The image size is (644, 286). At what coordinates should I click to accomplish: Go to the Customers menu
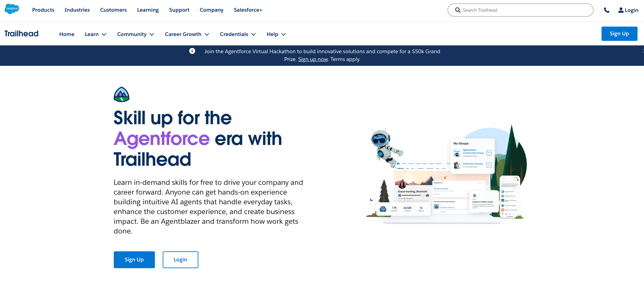coord(113,10)
